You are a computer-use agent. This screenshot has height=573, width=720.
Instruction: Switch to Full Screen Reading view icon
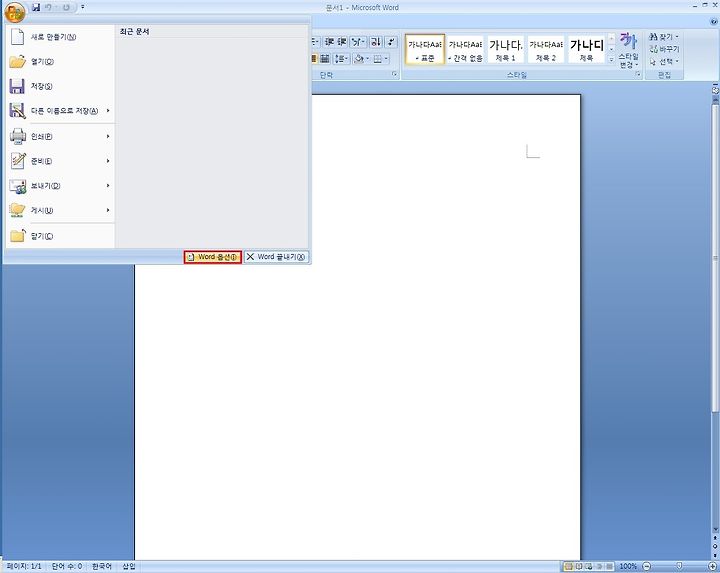click(579, 567)
